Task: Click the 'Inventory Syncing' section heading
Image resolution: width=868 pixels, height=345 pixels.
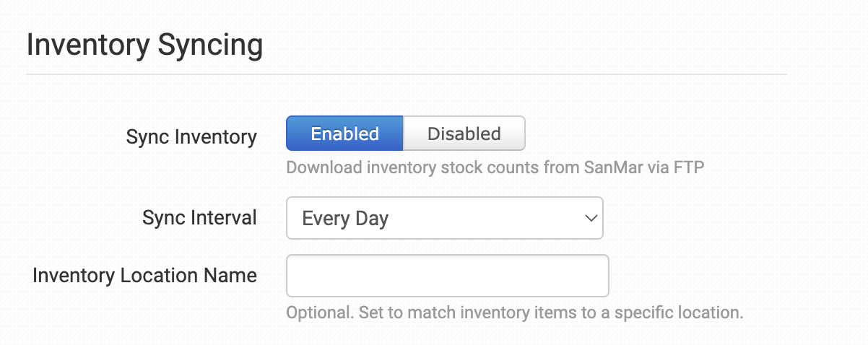Action: click(x=144, y=45)
